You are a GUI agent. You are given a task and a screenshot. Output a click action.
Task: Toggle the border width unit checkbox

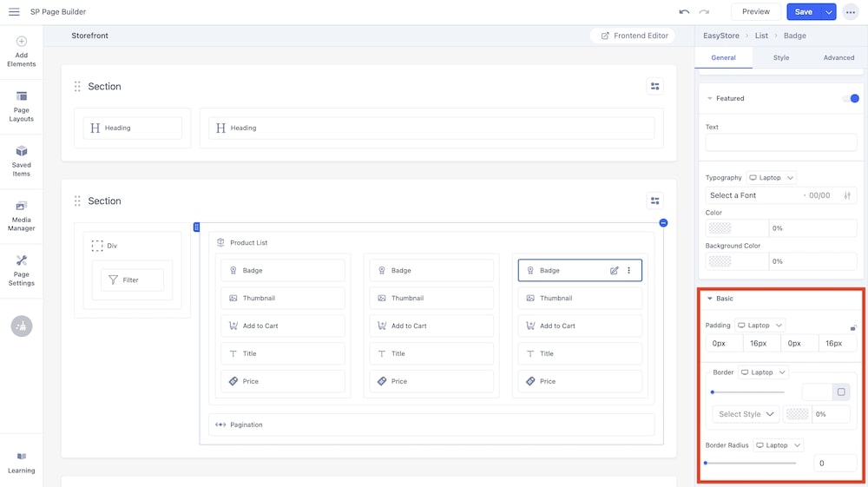841,392
